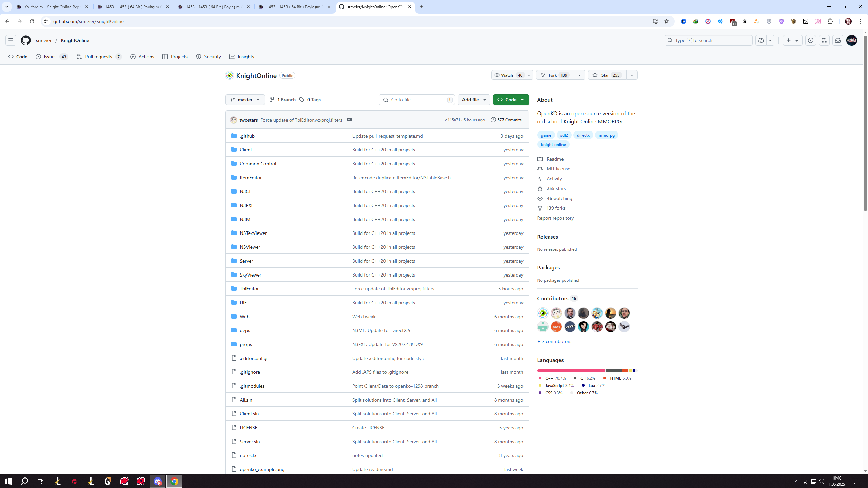868x488 pixels.
Task: Click the C language bar segment
Action: [x=613, y=371]
